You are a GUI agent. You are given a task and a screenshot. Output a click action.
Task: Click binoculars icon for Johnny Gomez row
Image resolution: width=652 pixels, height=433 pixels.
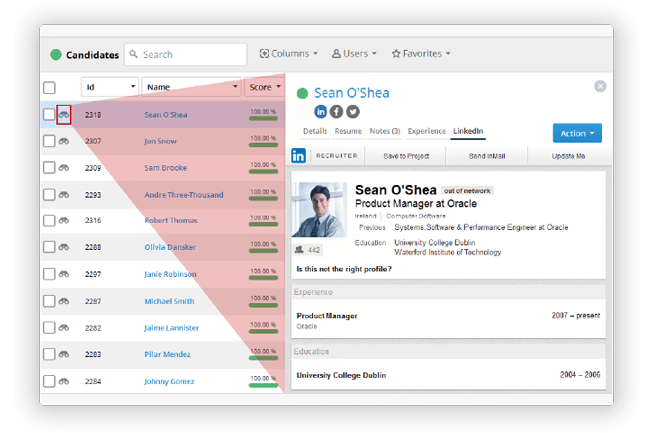click(64, 381)
